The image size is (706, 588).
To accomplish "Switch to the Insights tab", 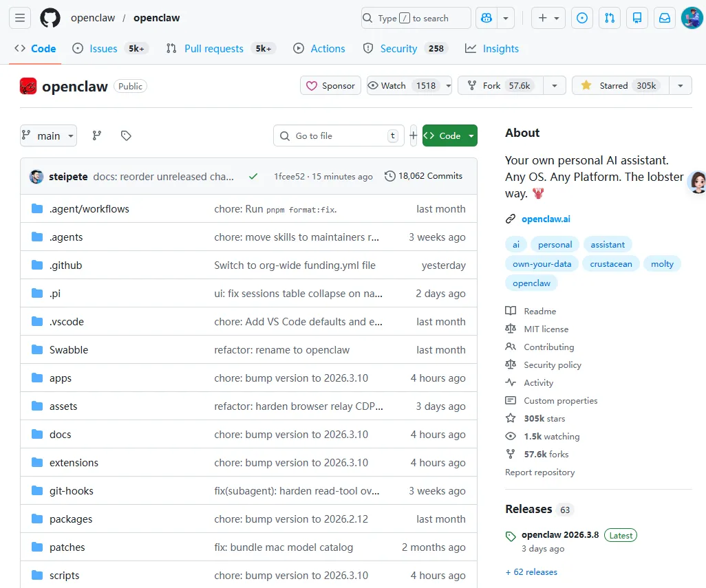I will point(492,49).
